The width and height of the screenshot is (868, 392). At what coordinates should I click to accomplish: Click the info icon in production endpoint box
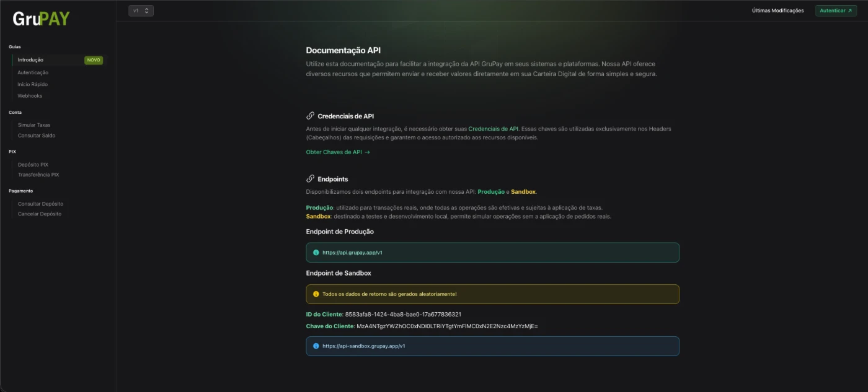click(316, 253)
